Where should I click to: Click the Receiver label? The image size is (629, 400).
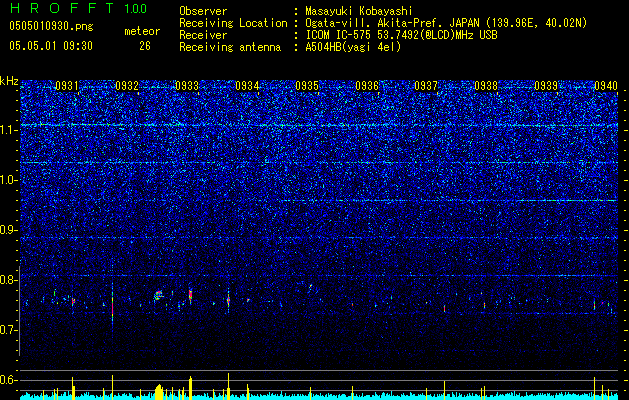coord(203,35)
